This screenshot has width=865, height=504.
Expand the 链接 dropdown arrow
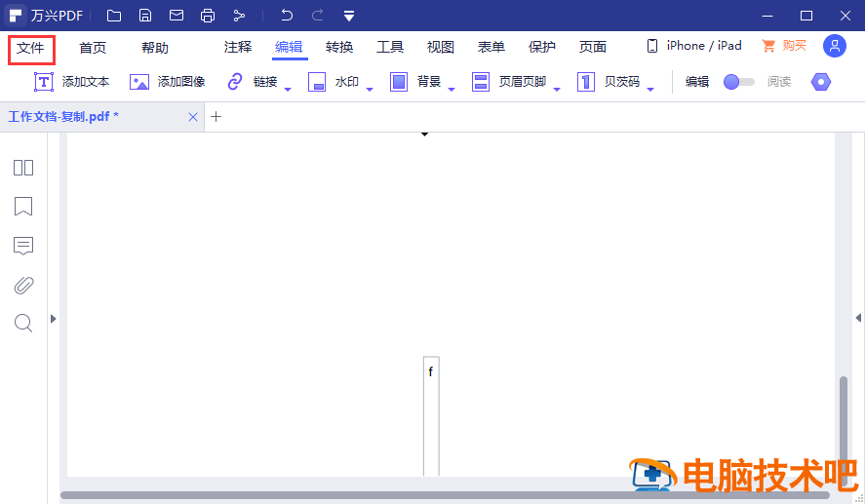pyautogui.click(x=288, y=90)
